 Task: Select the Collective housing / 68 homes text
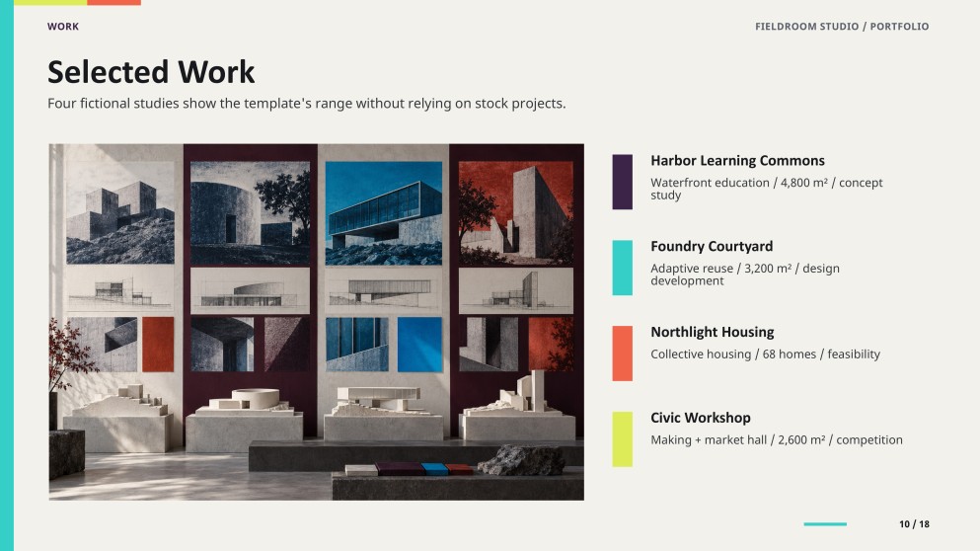tap(766, 354)
